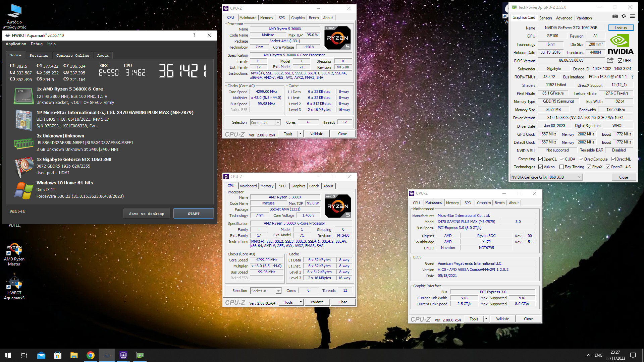
Task: Click Validate in upper CPU-Z window
Action: [x=317, y=134]
